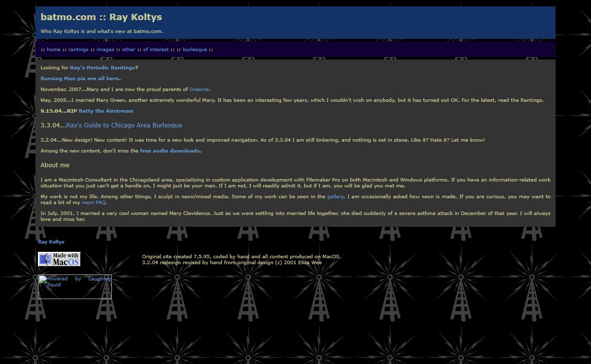This screenshot has width=591, height=364.
Task: Click the November, 2007 announcement text
Action: pyautogui.click(x=126, y=90)
